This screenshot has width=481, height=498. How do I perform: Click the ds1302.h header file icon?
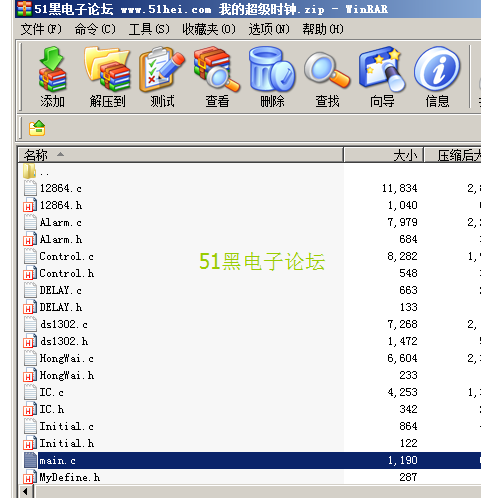(30, 341)
